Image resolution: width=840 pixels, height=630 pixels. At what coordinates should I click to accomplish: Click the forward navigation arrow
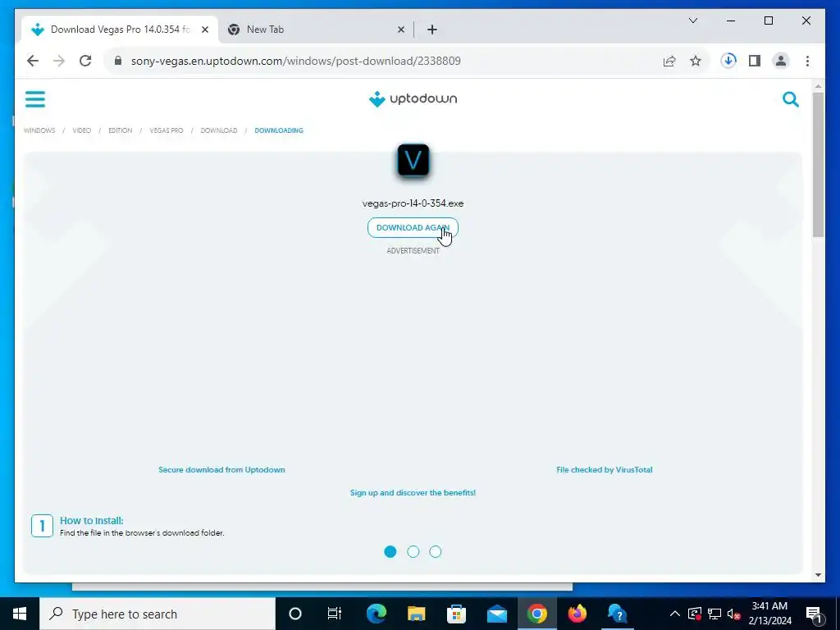[x=59, y=61]
